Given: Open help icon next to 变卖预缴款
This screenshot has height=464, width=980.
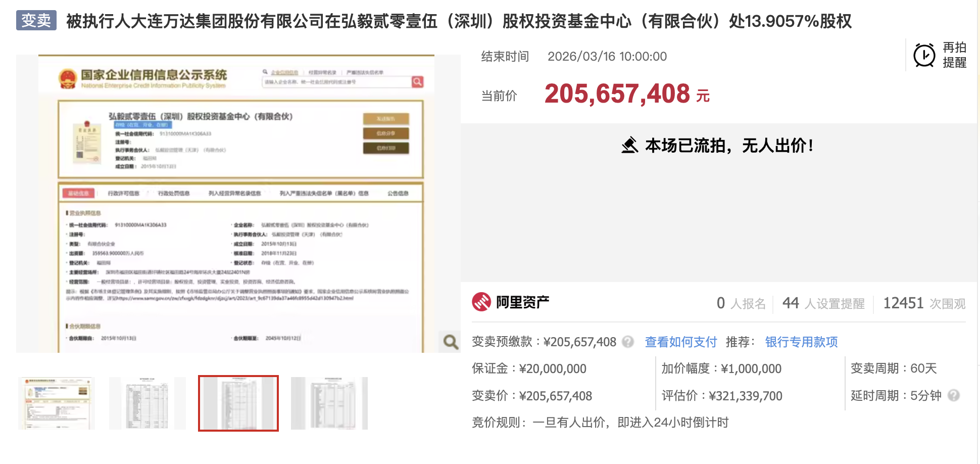Looking at the screenshot, I should 628,342.
